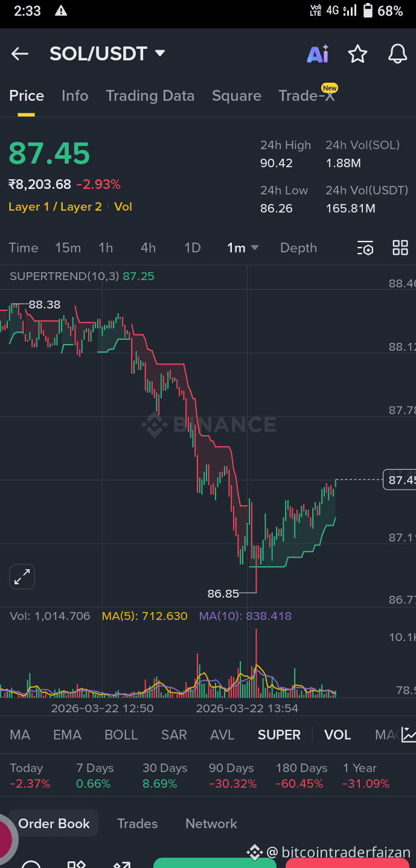Image resolution: width=416 pixels, height=868 pixels.
Task: Select the 4h timeframe
Action: tap(148, 248)
